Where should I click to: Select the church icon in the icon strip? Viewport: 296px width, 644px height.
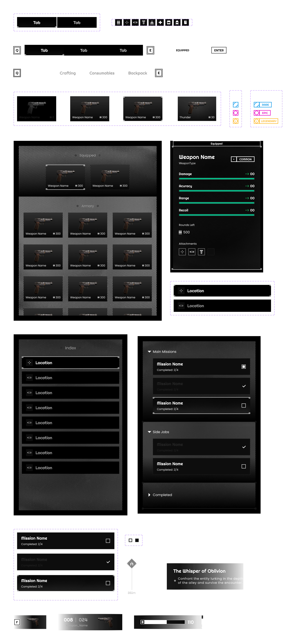152,23
